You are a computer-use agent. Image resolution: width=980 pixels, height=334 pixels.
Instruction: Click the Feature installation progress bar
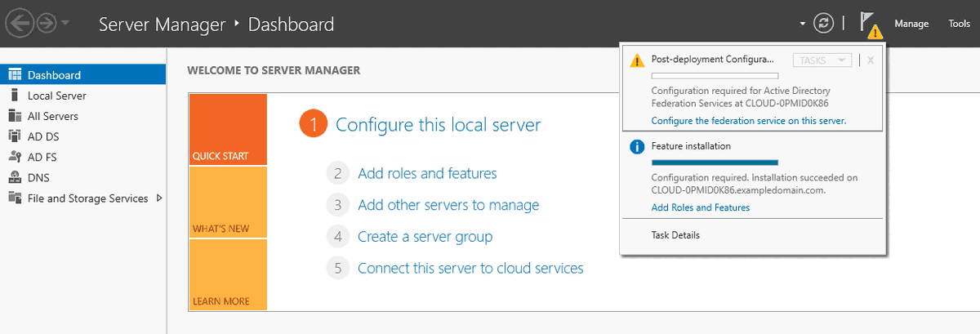click(715, 163)
